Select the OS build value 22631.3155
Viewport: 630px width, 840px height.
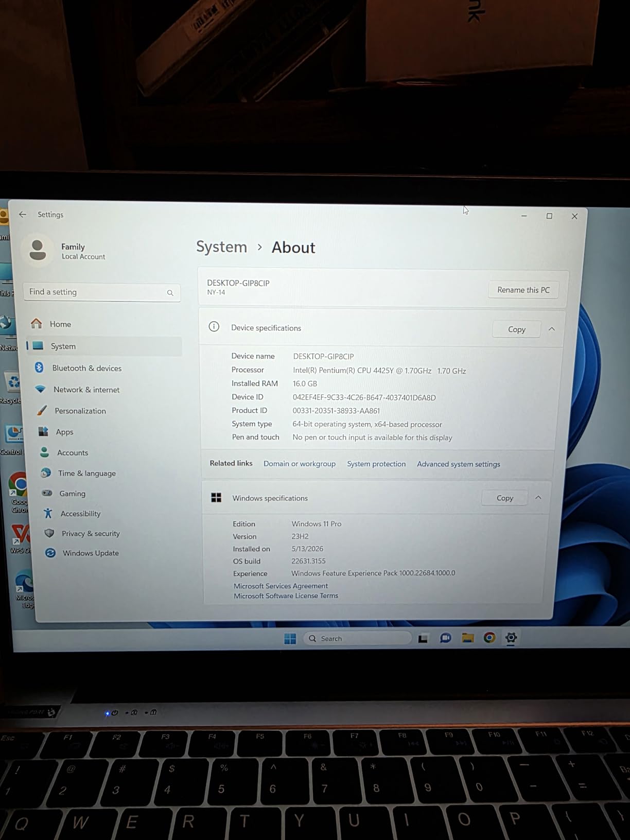(308, 561)
